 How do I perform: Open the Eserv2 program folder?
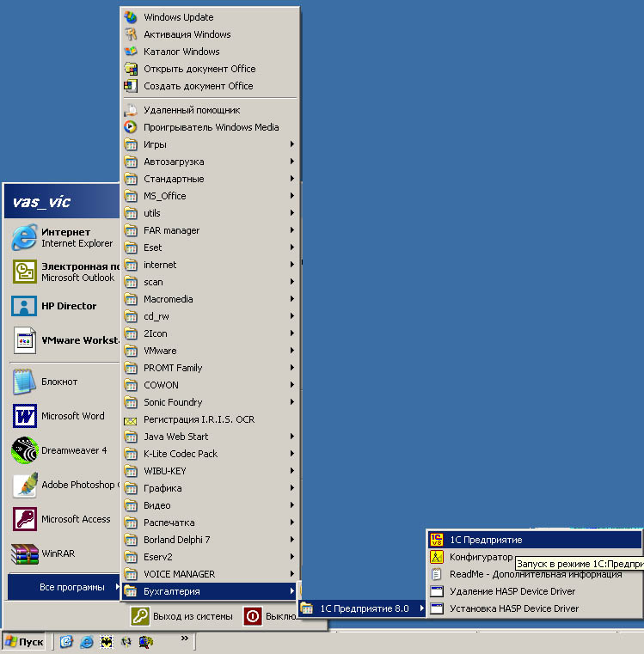210,557
